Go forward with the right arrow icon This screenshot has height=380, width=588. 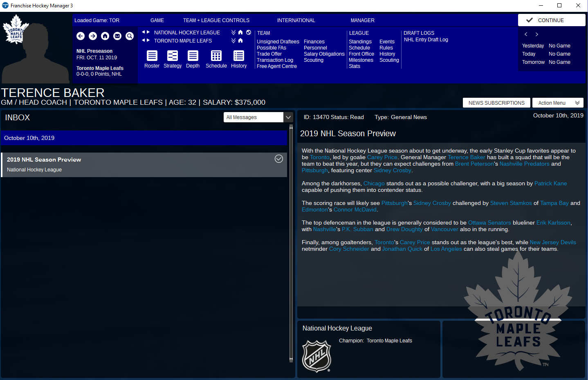tap(93, 36)
